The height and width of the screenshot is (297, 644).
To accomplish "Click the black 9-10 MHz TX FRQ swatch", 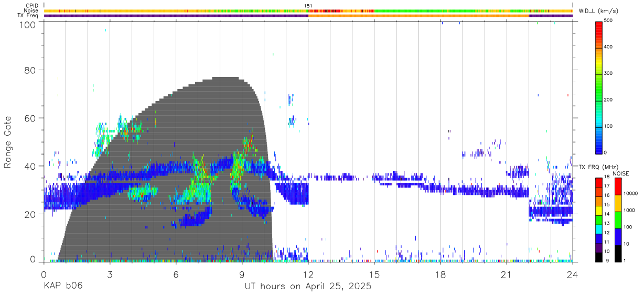I will coord(598,257).
